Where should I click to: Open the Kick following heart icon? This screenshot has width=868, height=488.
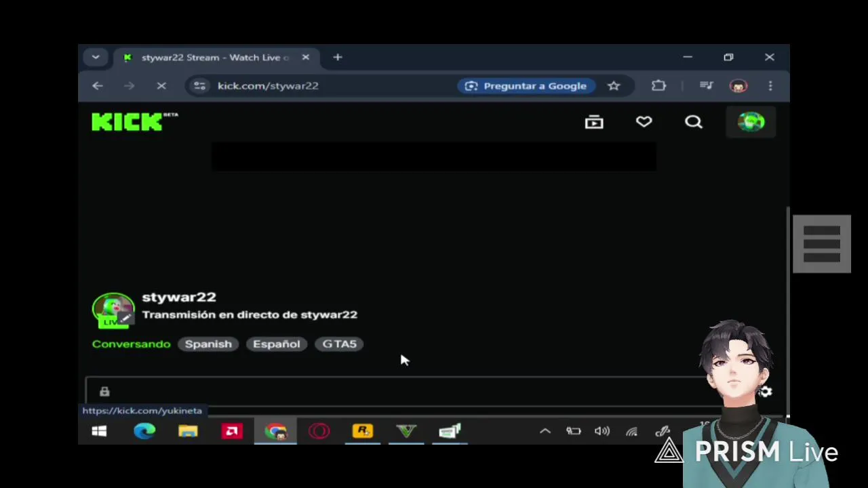tap(644, 122)
